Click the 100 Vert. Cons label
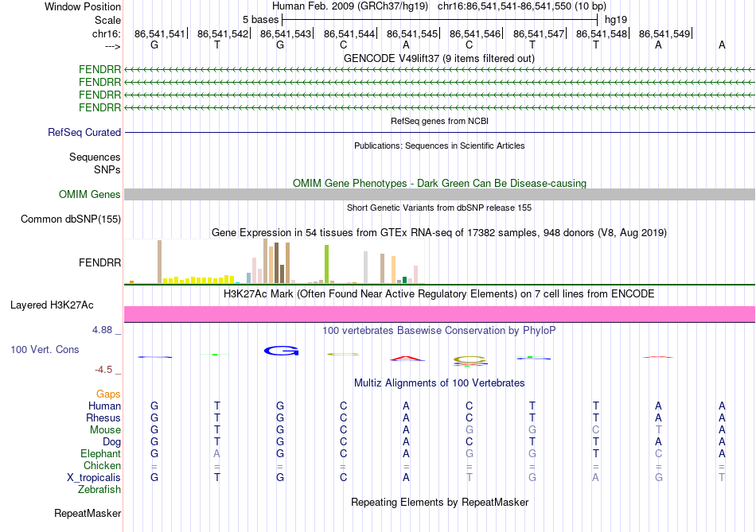 tap(45, 349)
